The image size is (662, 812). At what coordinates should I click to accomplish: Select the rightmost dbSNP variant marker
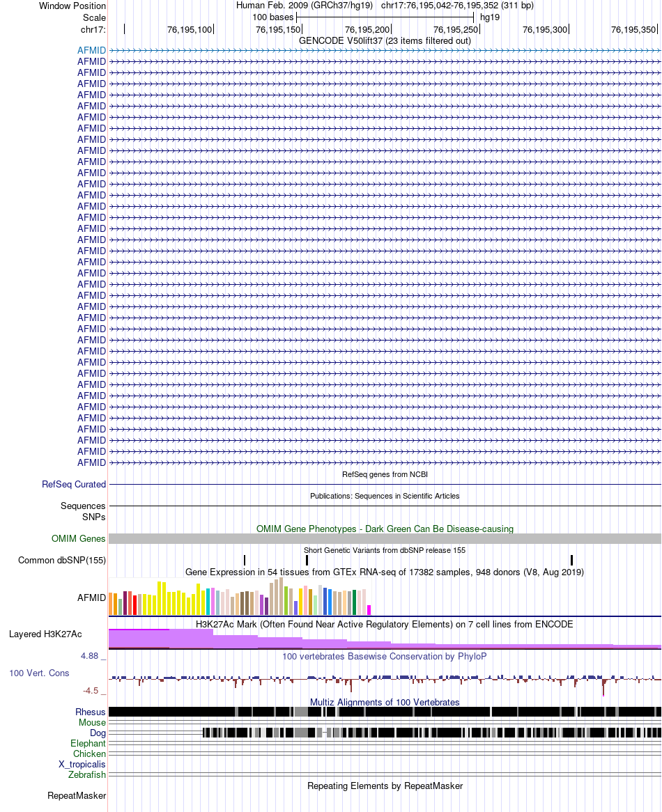(571, 560)
